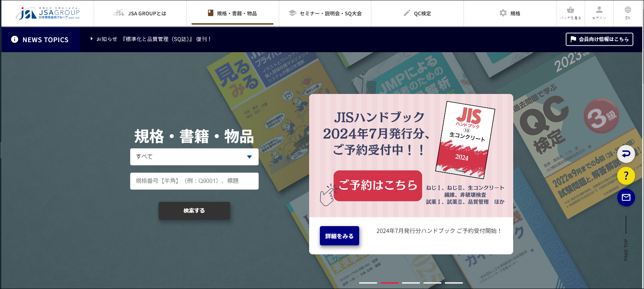Open the 規格 gear menu
The height and width of the screenshot is (289, 644).
pos(510,13)
